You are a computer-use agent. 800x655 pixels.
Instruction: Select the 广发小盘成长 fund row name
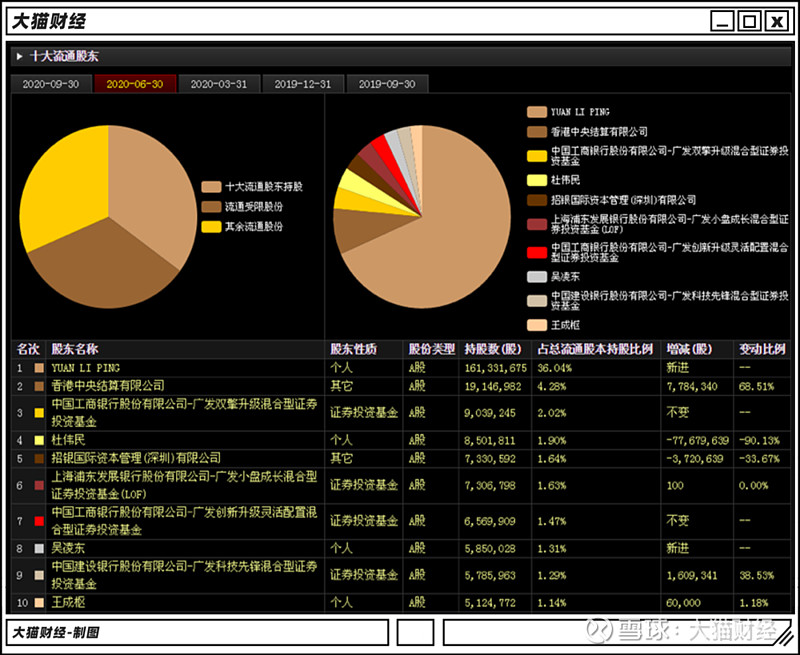[184, 485]
